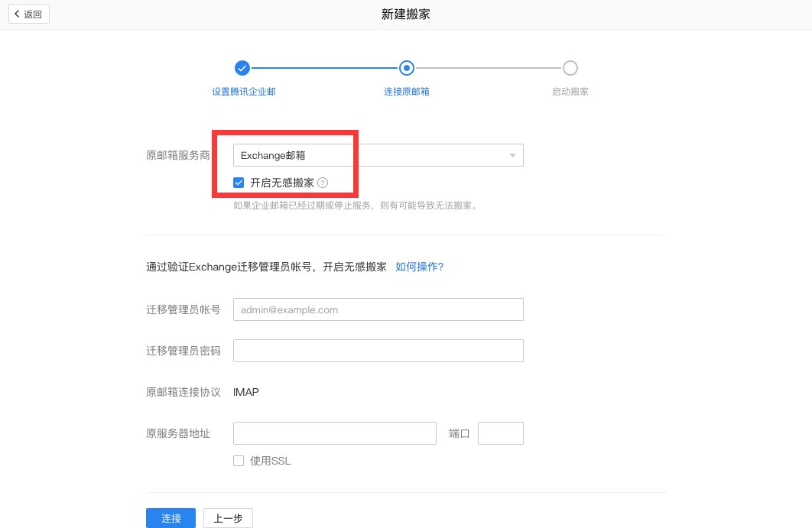Open the 原邮箱服务商 dropdown showing Exchange邮箱

[378, 155]
